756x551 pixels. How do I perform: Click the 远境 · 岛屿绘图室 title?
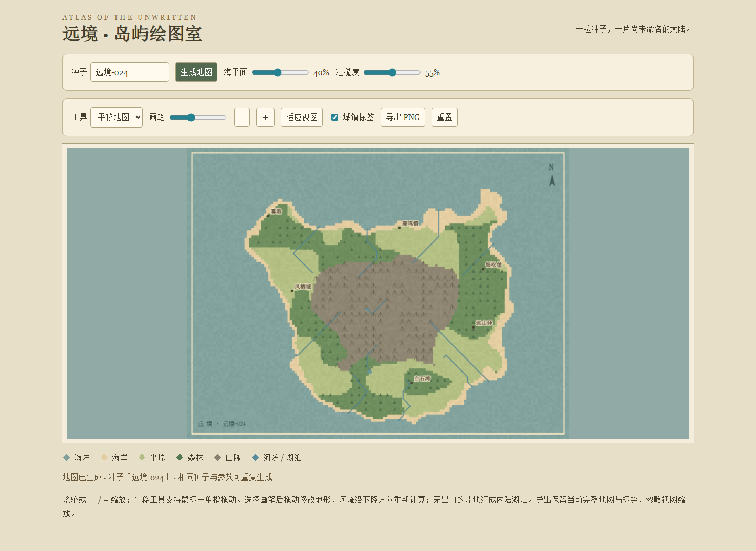132,34
